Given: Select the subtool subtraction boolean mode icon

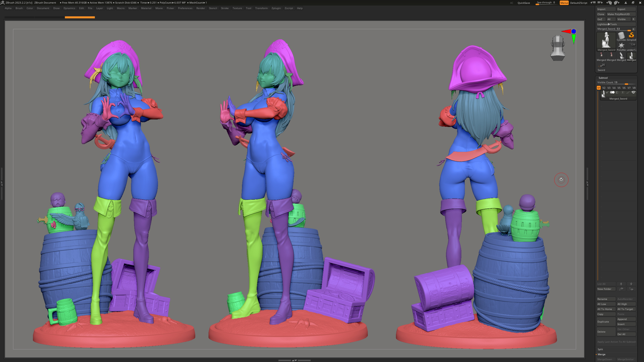Looking at the screenshot, I should (x=618, y=93).
